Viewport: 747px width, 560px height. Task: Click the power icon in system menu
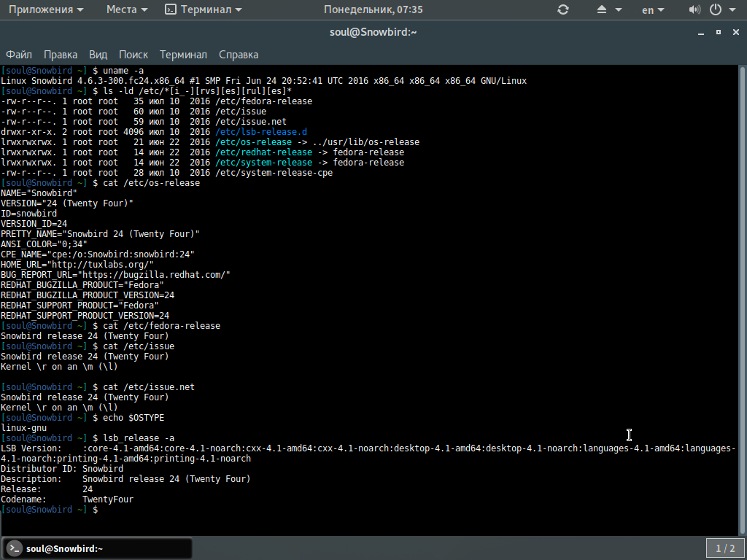(x=716, y=9)
